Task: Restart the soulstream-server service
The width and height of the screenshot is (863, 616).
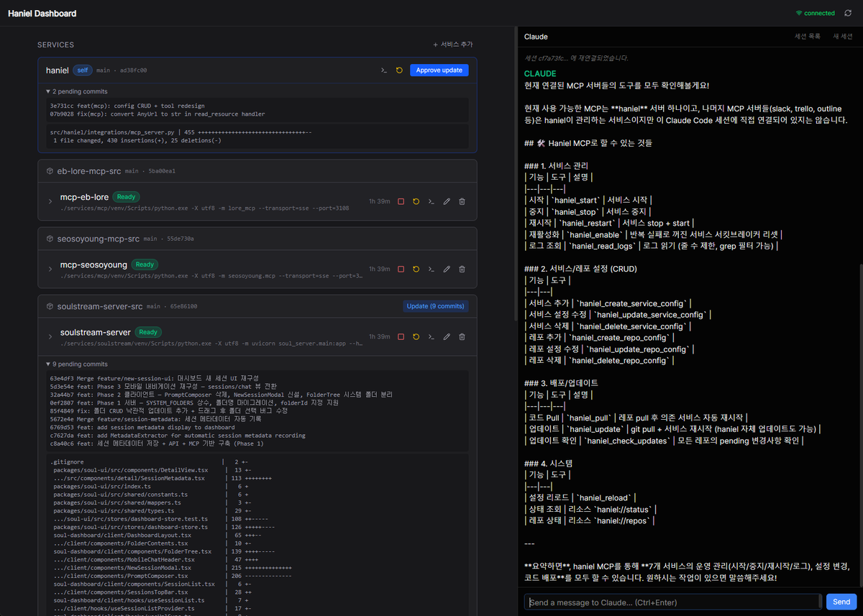Action: click(x=416, y=336)
